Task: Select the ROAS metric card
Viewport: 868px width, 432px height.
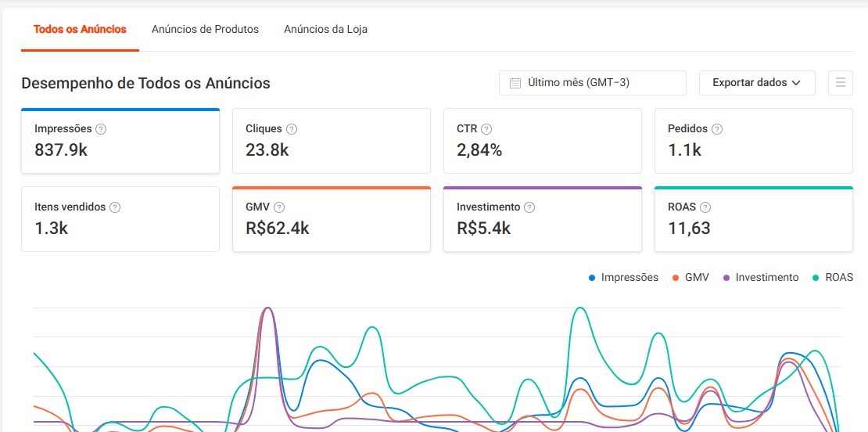Action: coord(753,220)
